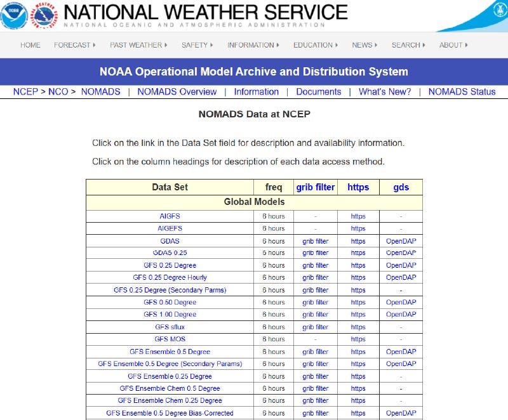
Task: Open the NOMADS Overview link
Action: point(177,91)
